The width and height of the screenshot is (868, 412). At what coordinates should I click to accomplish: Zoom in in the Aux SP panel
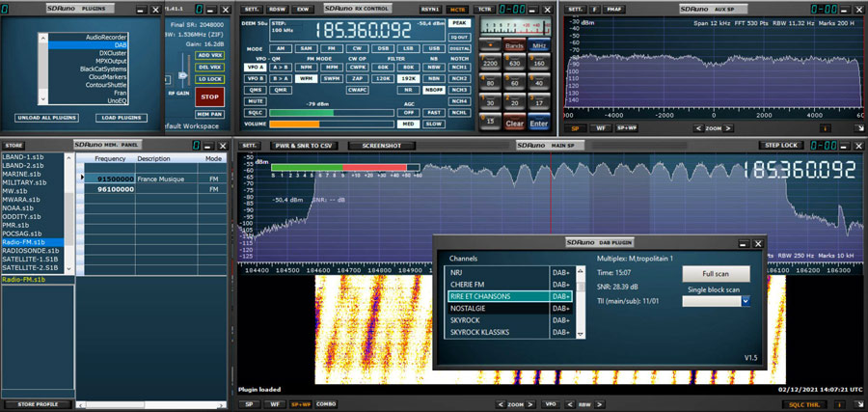(x=729, y=128)
